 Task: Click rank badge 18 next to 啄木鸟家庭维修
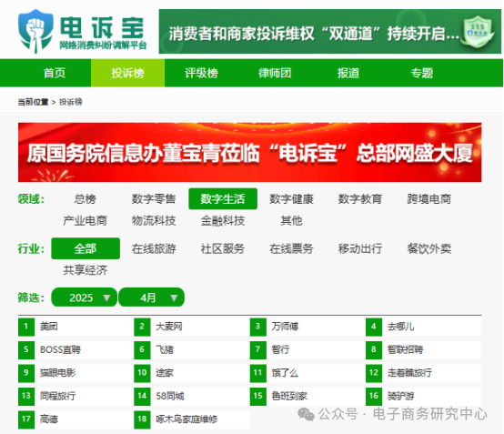pos(142,419)
